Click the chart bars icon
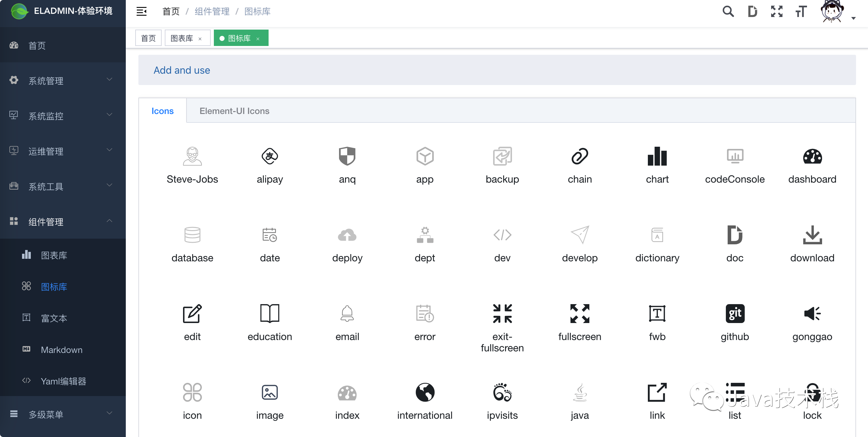This screenshot has height=437, width=868. click(657, 156)
